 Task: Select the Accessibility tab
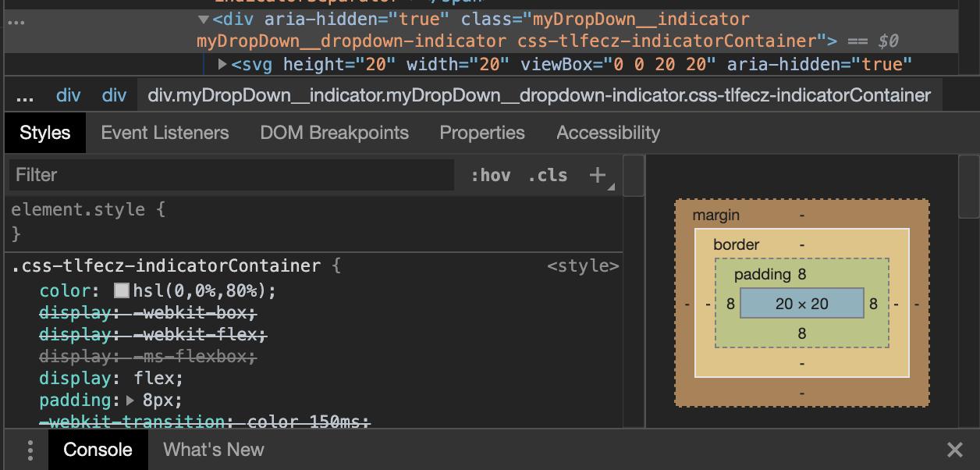(x=609, y=133)
